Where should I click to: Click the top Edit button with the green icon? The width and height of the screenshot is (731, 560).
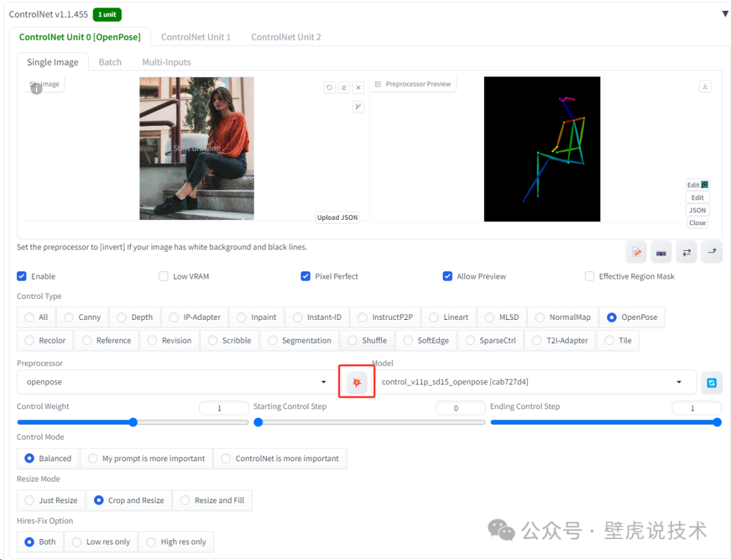[697, 185]
